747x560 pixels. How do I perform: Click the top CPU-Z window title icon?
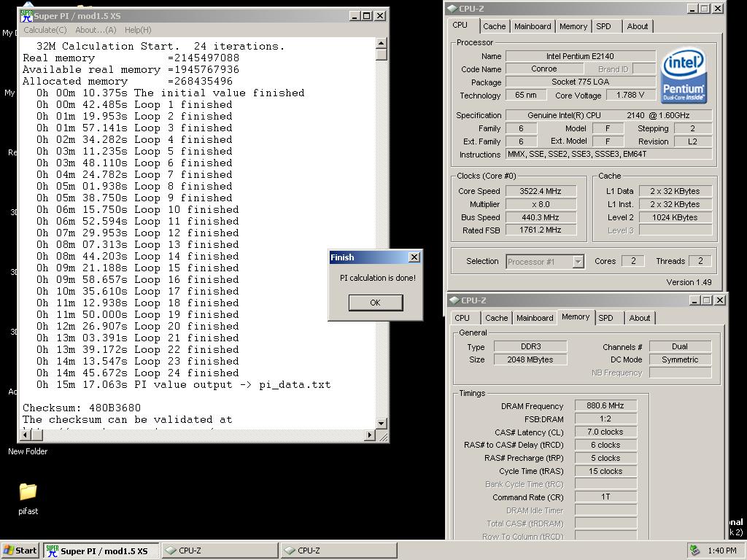click(x=452, y=9)
